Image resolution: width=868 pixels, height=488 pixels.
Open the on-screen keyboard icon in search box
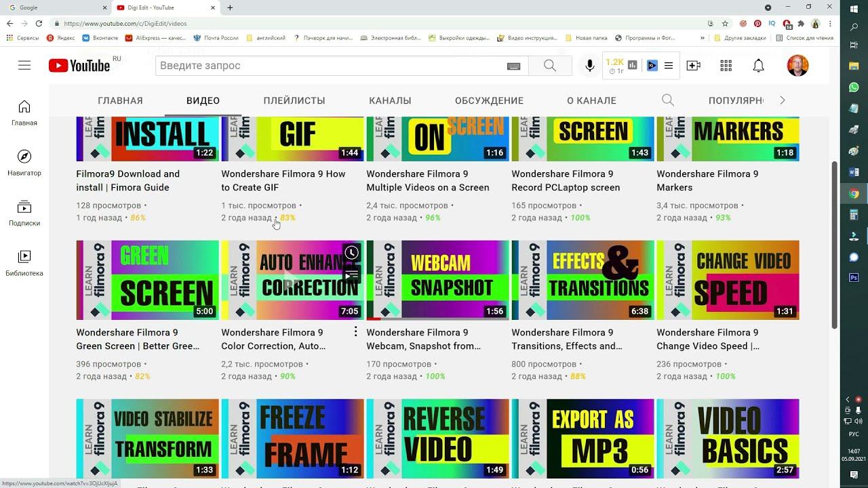[x=513, y=66]
